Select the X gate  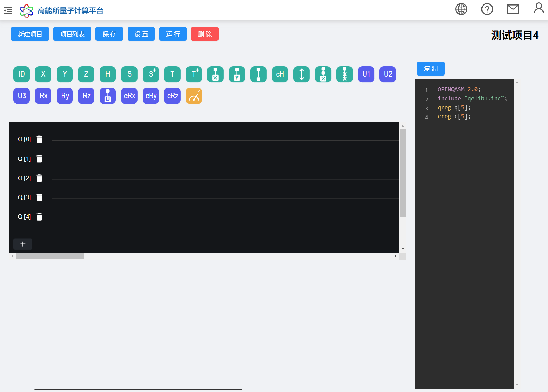(43, 74)
